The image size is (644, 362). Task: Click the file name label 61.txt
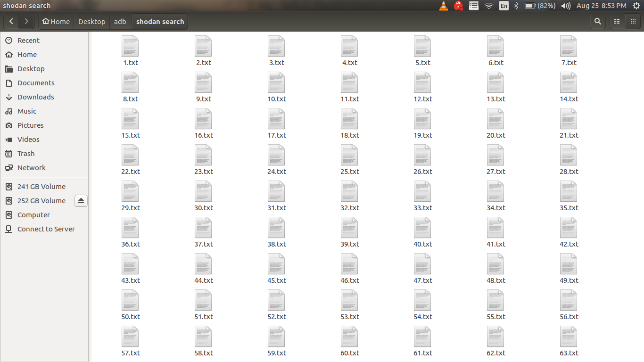[x=422, y=353]
